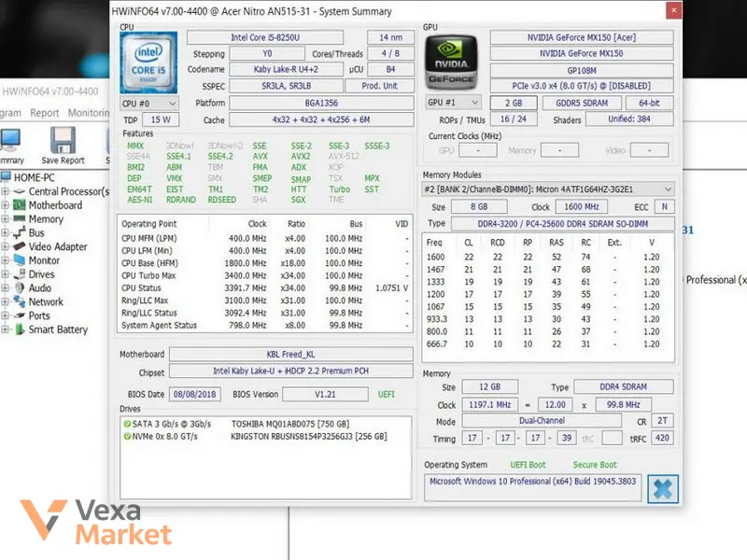
Task: Select the Prod. Unit field
Action: (x=379, y=86)
